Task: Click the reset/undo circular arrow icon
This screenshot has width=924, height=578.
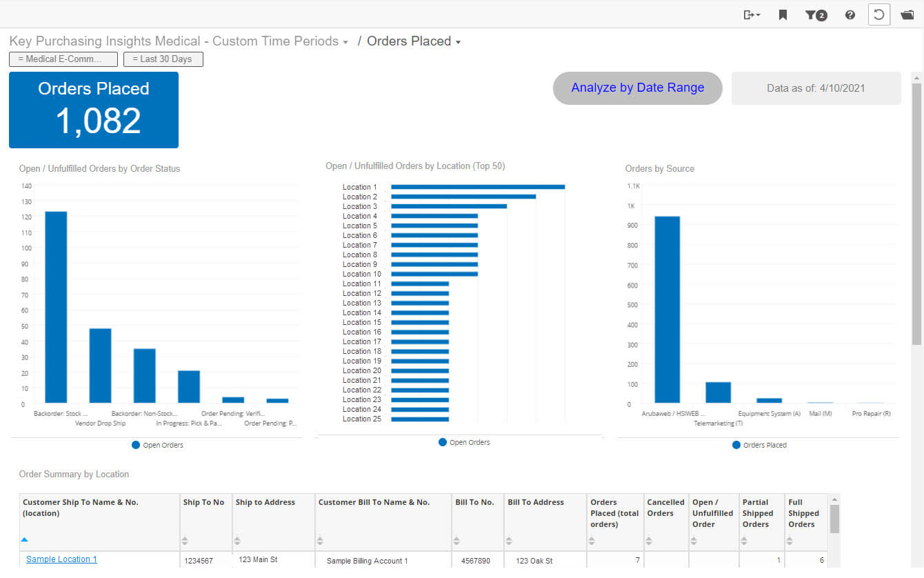Action: pos(879,14)
